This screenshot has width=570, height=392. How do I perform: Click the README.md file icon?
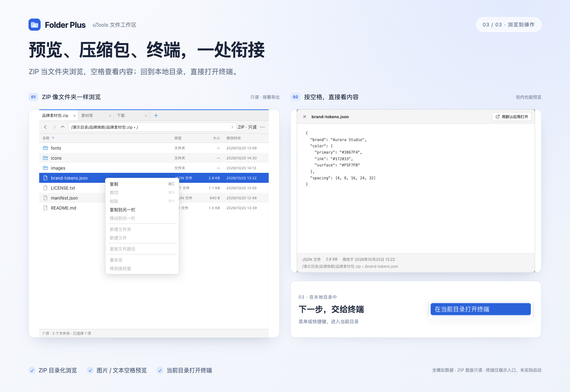pyautogui.click(x=45, y=208)
